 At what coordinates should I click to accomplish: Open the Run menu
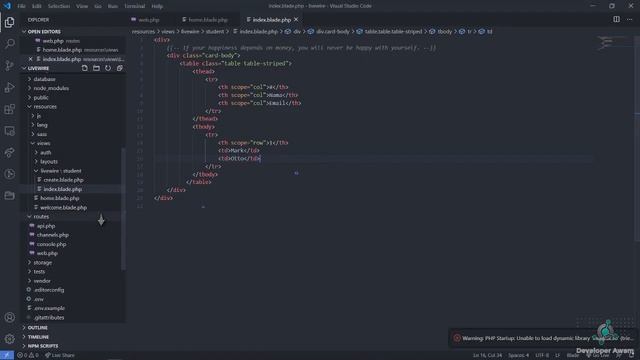point(113,6)
